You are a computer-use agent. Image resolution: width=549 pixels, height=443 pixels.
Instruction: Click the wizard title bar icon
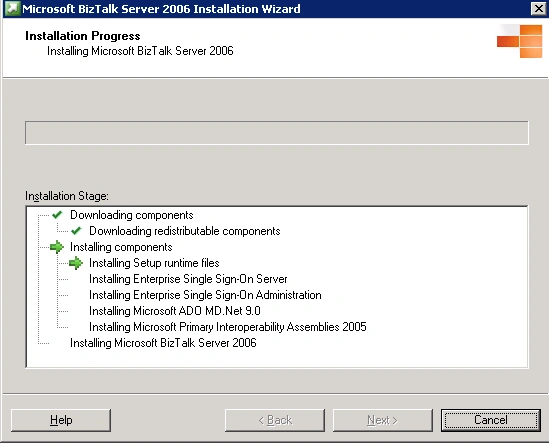click(x=12, y=8)
